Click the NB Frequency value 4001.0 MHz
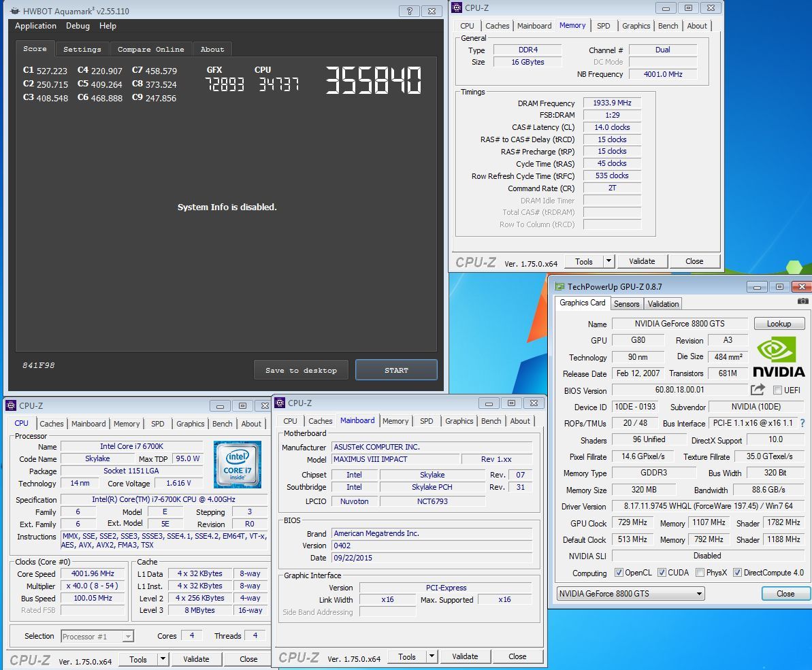Viewport: 812px width, 670px height. [663, 74]
